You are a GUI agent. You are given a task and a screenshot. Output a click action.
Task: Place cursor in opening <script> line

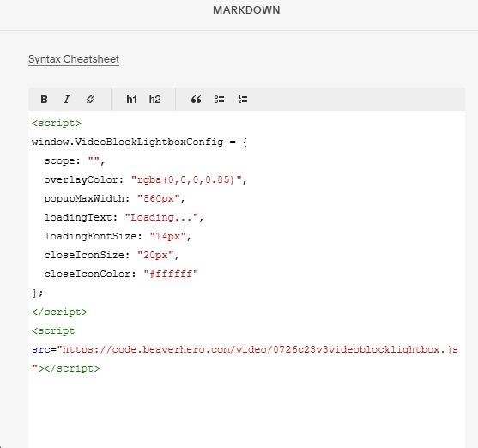[57, 124]
